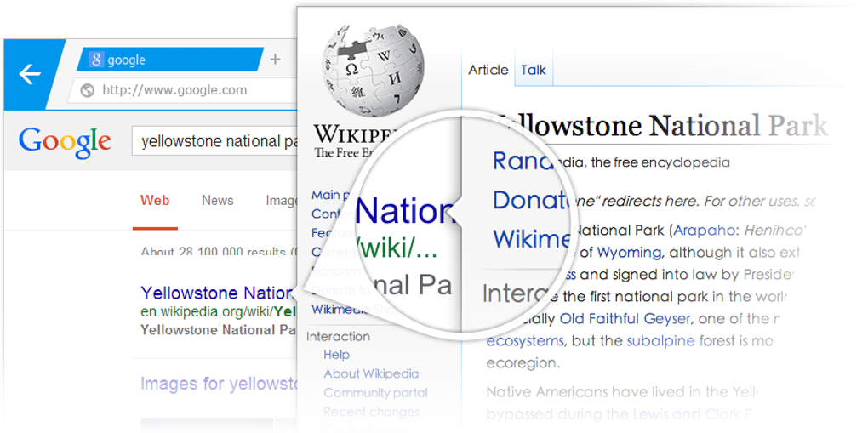Click the back arrow in the browser
868x433 pixels.
click(x=29, y=74)
